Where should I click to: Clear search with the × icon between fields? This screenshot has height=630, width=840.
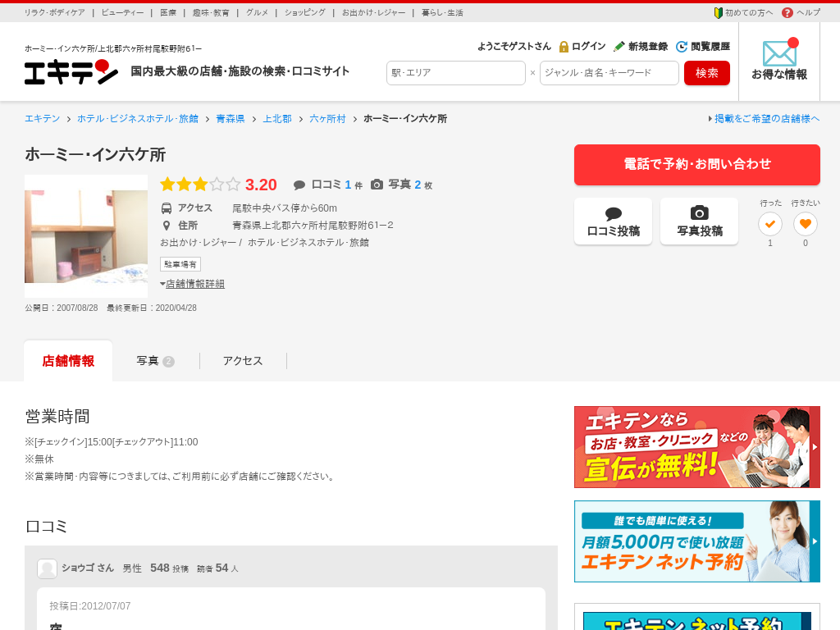point(532,73)
